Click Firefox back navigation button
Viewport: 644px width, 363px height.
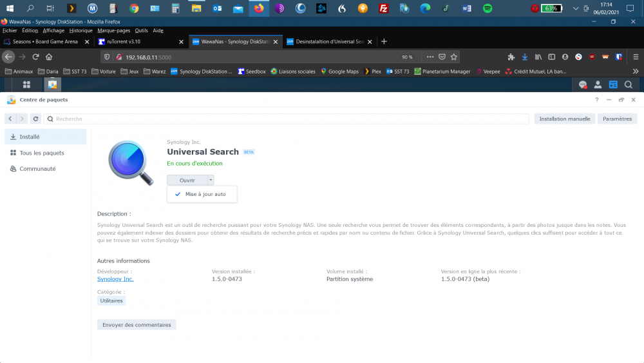pos(8,57)
